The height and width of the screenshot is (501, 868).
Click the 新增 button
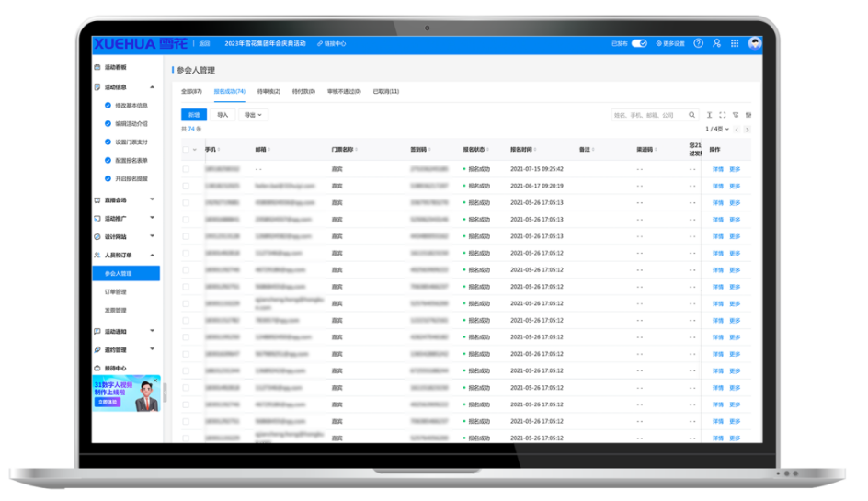tap(194, 115)
